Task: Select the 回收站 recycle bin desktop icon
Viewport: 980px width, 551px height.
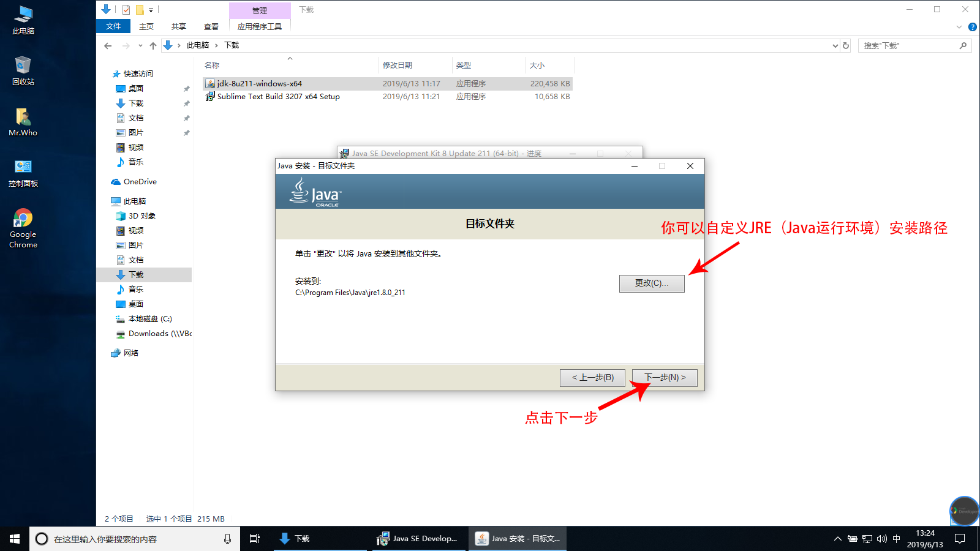Action: click(x=23, y=71)
